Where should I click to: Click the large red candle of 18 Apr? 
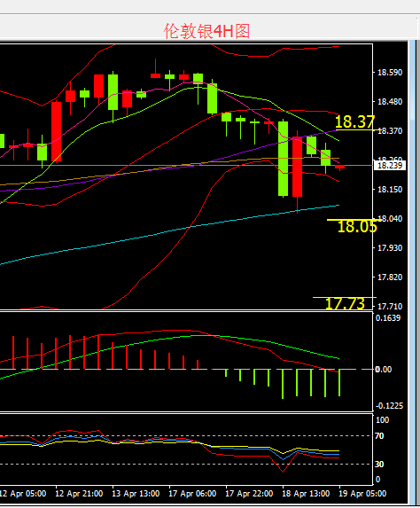[297, 167]
